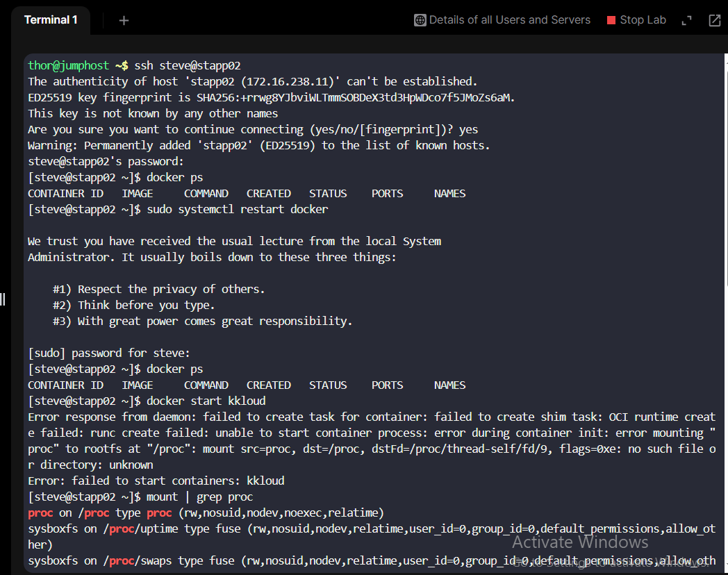Click the 'proc on /proc type proc' line
The width and height of the screenshot is (728, 575).
click(x=206, y=512)
